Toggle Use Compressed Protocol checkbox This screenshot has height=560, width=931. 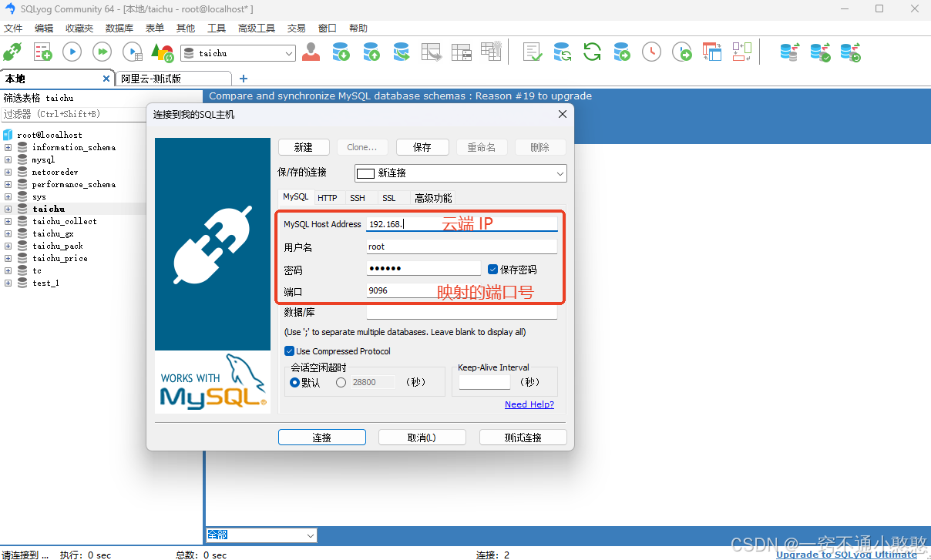coord(290,350)
